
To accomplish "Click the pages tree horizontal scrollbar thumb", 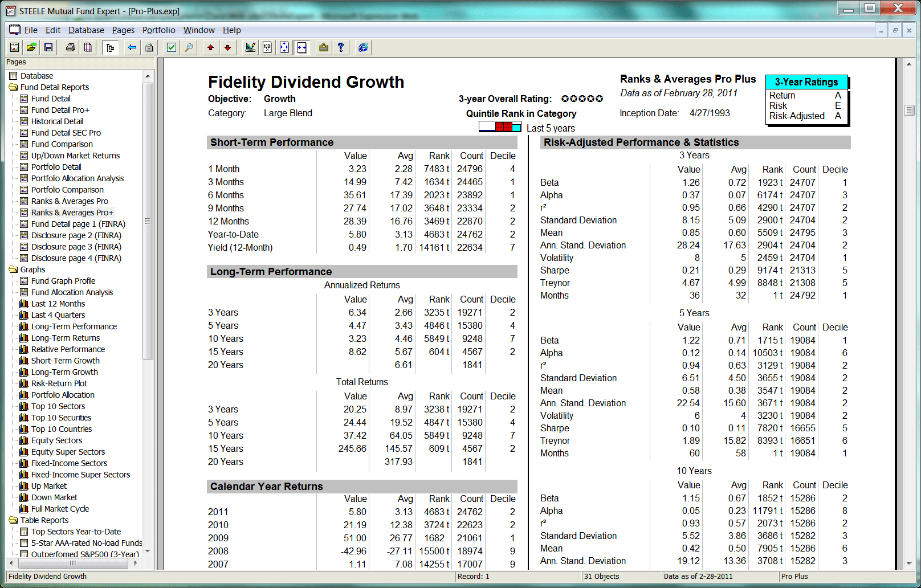I will tap(73, 563).
